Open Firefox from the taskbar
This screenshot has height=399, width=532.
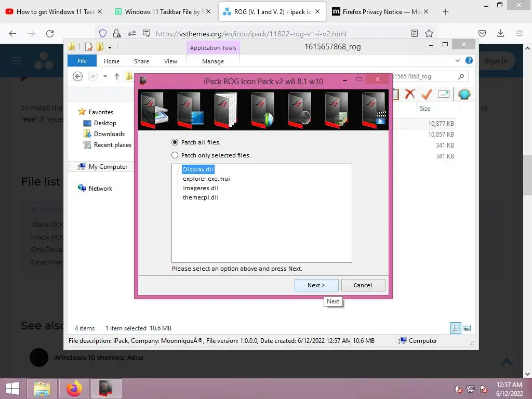pyautogui.click(x=74, y=389)
